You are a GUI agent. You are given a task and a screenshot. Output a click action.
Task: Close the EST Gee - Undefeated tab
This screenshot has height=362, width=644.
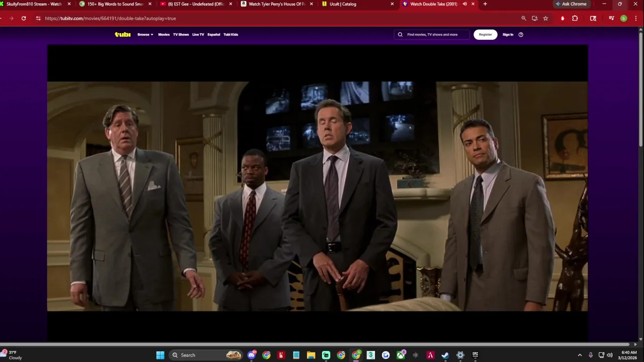click(x=231, y=4)
